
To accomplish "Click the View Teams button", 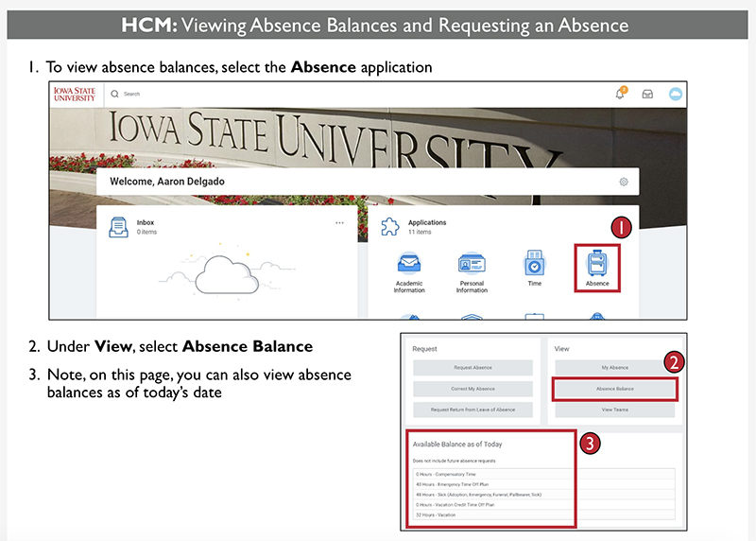I will (x=615, y=410).
